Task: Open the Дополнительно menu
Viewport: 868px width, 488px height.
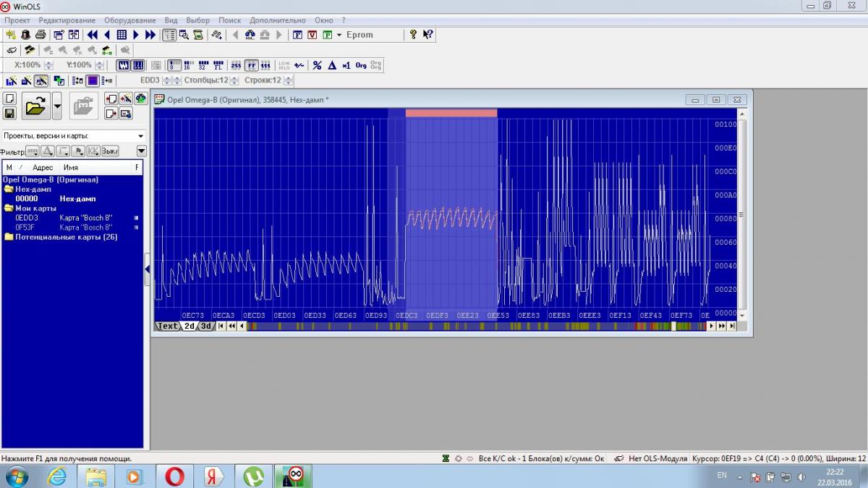Action: coord(278,20)
